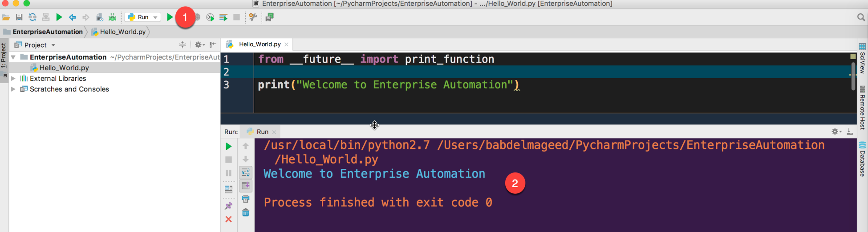Screen dimensions: 868x232
Task: Pin the Run tab with the pin icon
Action: coord(228,206)
